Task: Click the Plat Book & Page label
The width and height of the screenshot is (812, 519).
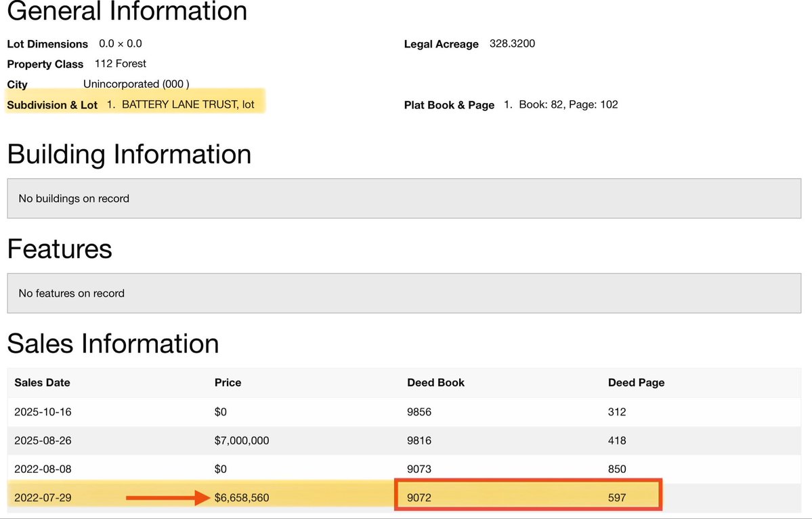Action: coord(449,105)
